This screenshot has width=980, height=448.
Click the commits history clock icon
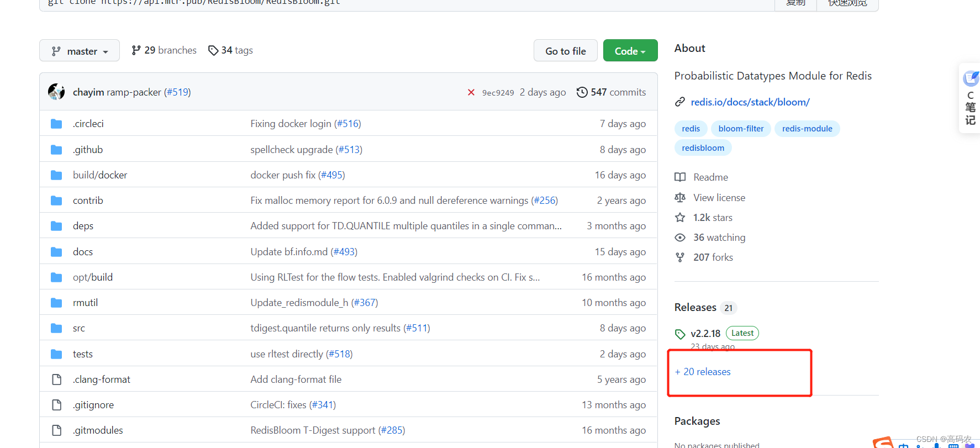point(582,92)
